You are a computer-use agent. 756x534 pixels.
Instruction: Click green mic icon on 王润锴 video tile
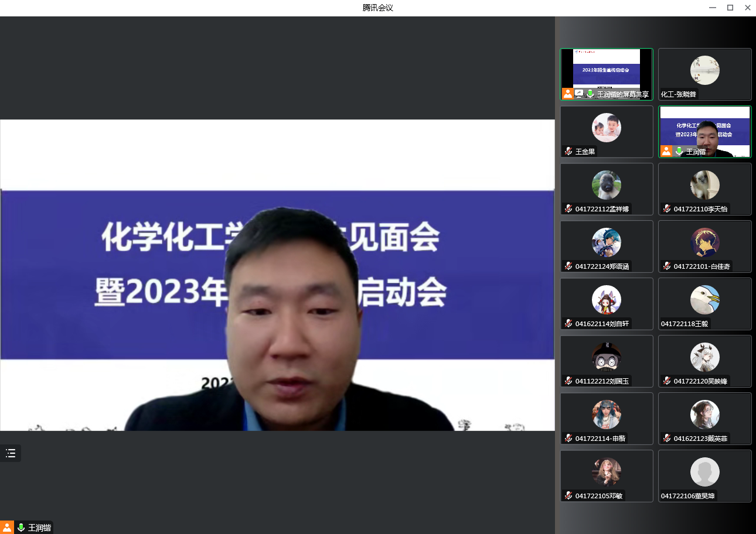679,151
